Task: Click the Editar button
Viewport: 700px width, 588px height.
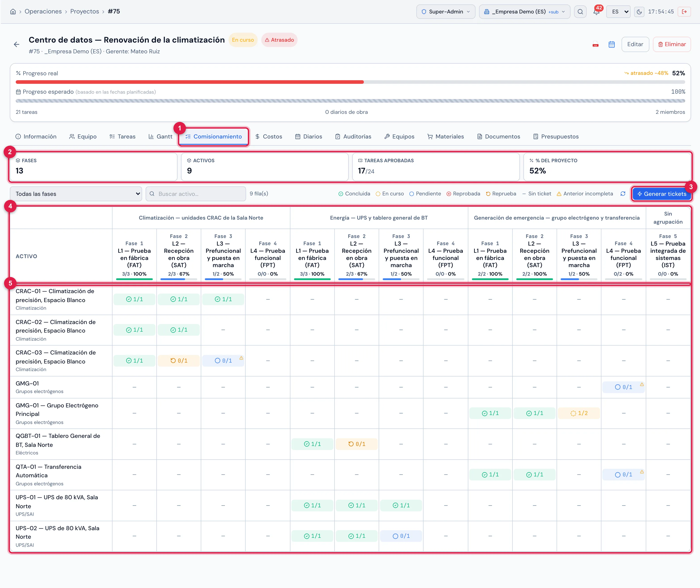Action: click(x=635, y=44)
